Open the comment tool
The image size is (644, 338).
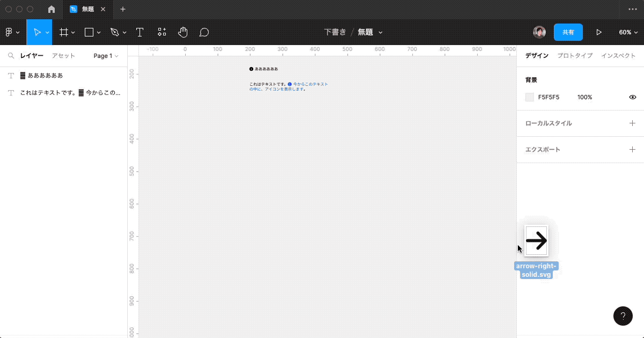(204, 32)
